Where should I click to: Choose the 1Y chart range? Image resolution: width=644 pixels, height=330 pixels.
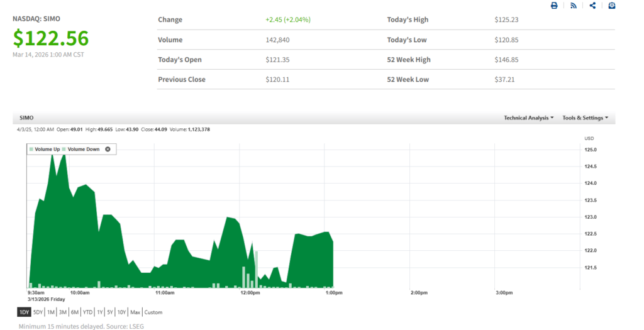tap(100, 312)
